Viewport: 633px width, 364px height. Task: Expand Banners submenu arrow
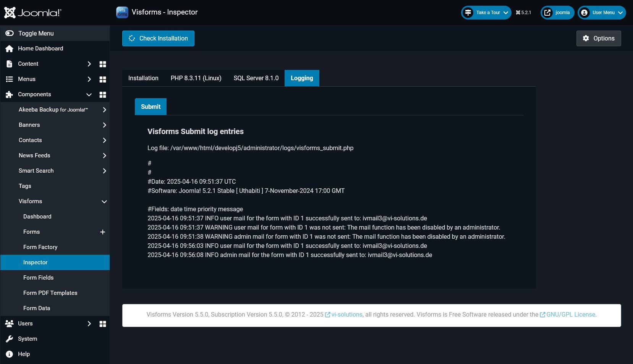point(104,125)
